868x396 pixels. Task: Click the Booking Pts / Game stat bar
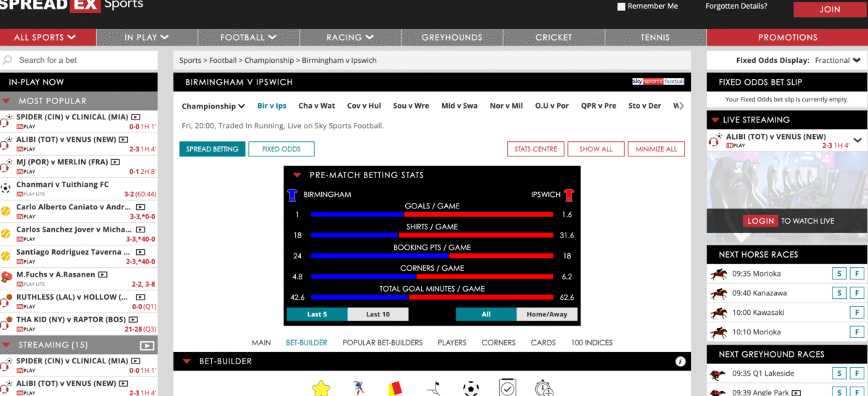coord(432,256)
